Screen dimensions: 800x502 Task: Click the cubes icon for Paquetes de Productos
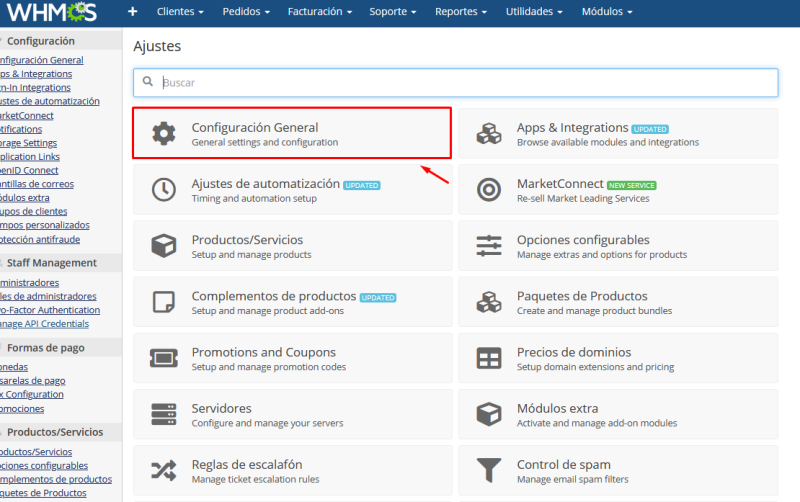[x=489, y=302]
